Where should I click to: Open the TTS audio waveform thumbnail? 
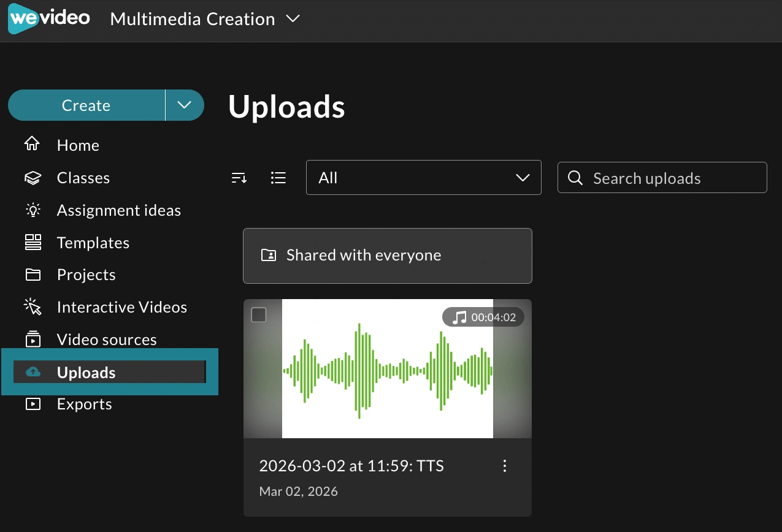[x=388, y=368]
